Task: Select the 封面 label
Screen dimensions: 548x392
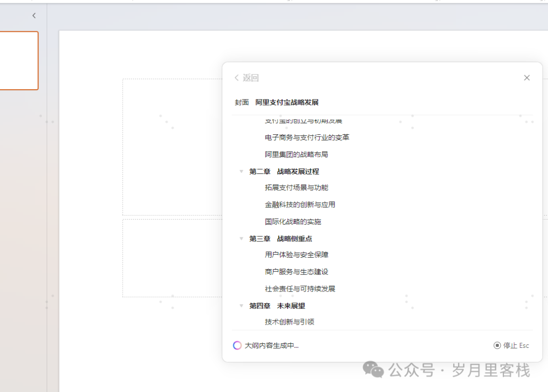Action: click(x=242, y=102)
